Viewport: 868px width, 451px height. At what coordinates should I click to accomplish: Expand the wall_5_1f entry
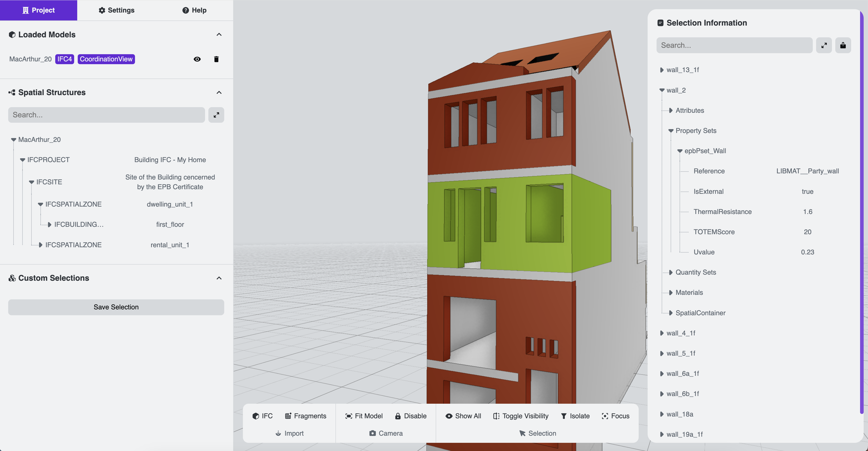point(662,353)
